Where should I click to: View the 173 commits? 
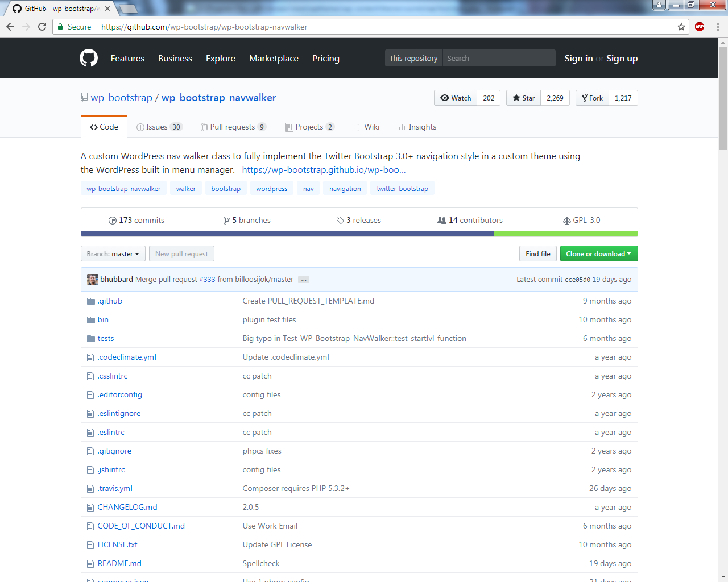(136, 220)
